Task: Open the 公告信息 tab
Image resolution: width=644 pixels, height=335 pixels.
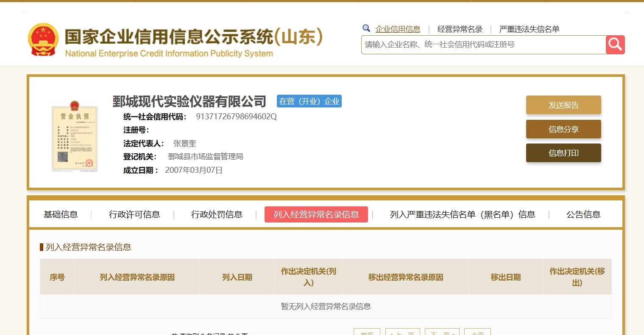Action: pos(583,214)
